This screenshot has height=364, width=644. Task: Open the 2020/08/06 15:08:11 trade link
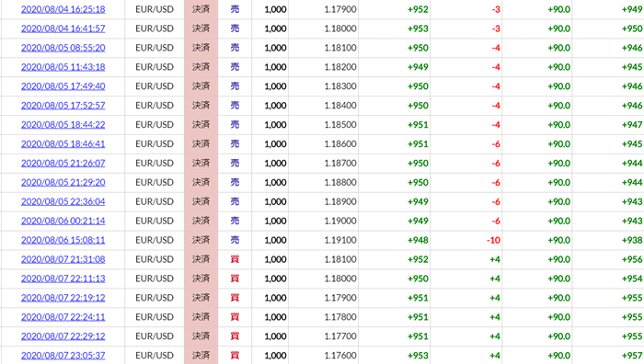click(63, 240)
